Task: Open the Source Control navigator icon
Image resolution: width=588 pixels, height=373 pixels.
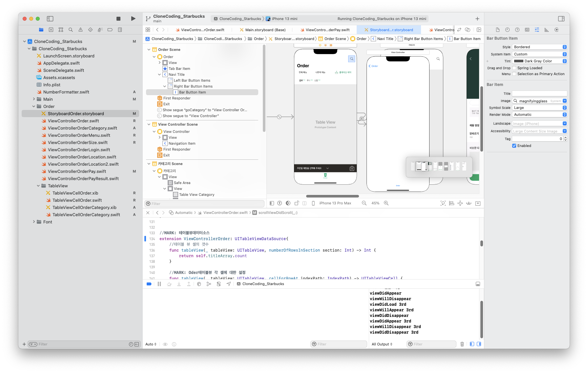Action: (51, 30)
